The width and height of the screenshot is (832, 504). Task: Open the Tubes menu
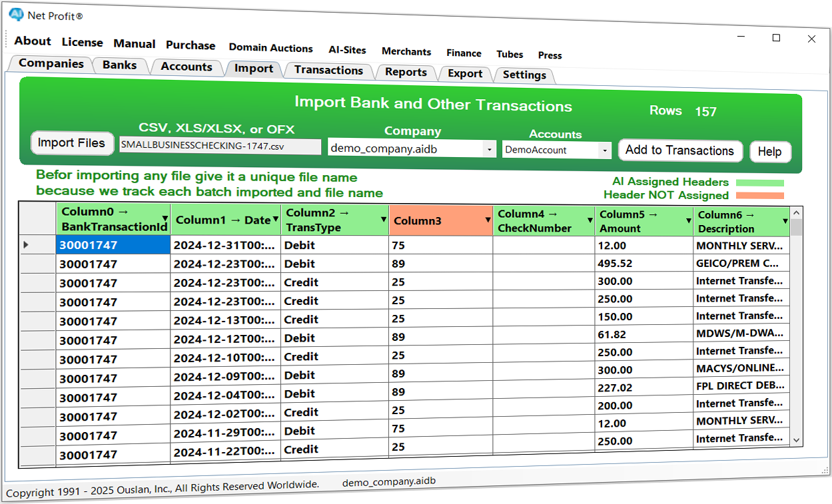click(x=510, y=55)
